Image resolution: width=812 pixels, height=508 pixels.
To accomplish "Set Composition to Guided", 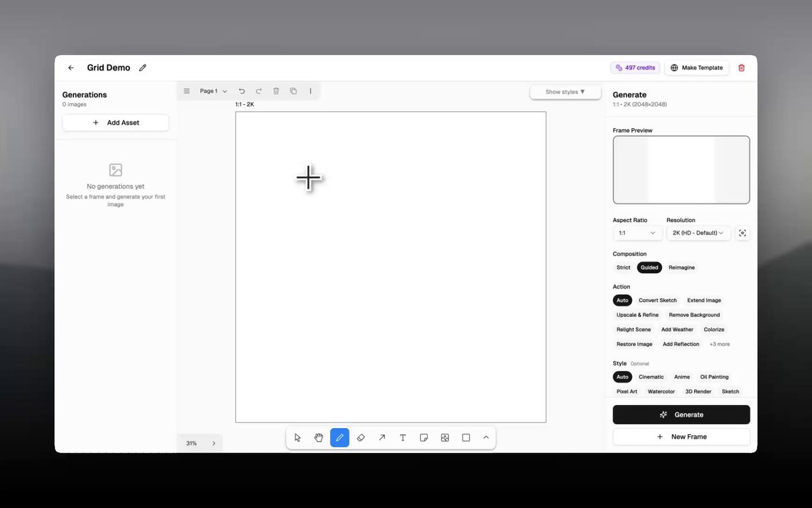I will point(650,268).
